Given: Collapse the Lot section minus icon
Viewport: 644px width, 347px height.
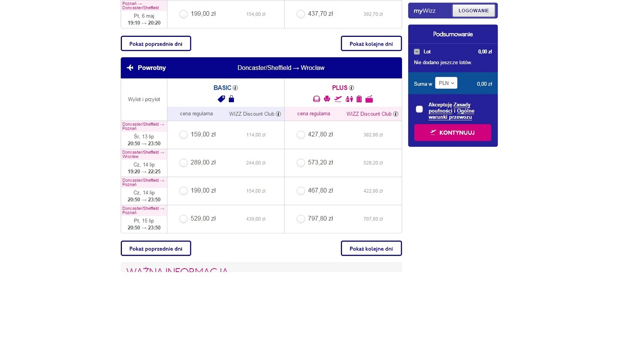Looking at the screenshot, I should [417, 52].
